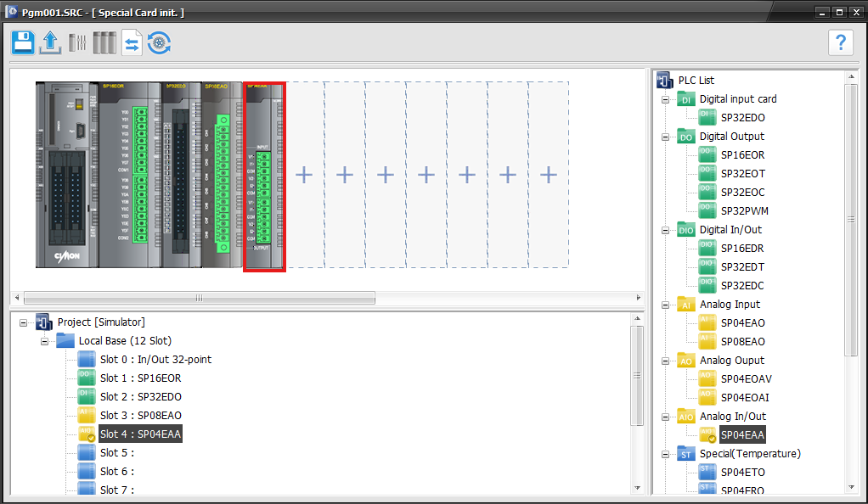Screen dimensions: 868x504
Task: Click the slider settings toolbar icon
Action: click(77, 42)
